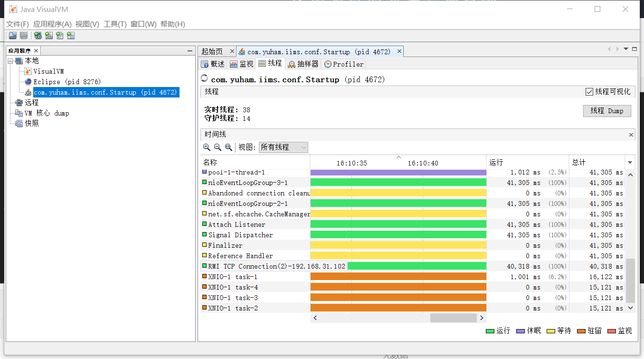Click the Load Snapshot toolbar icon
The image size is (644, 359).
[x=13, y=36]
